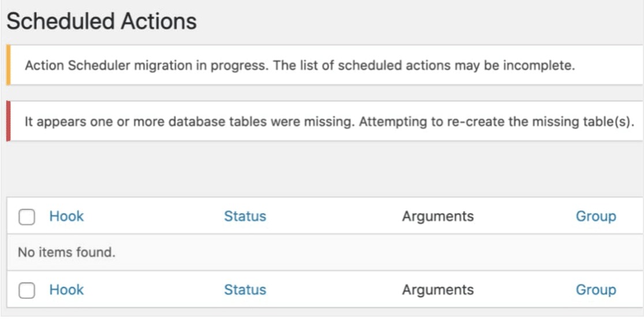Sort by Status using footer row link
This screenshot has width=644, height=319.
pos(245,290)
